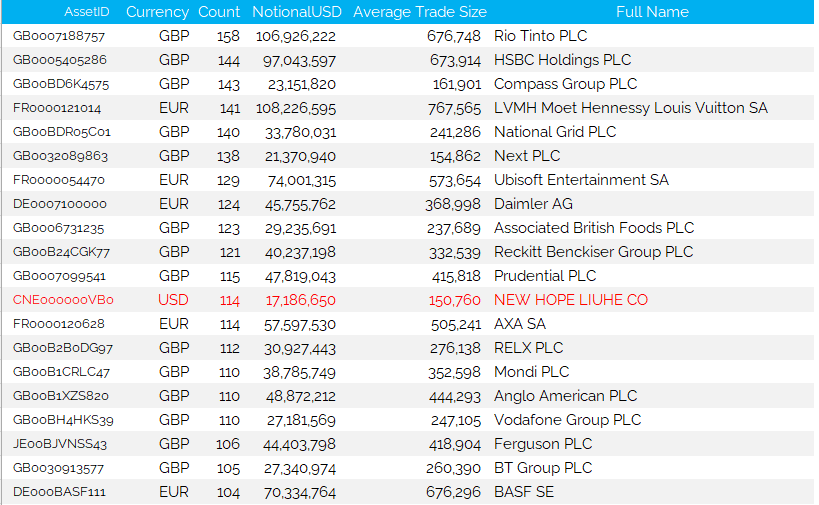819x505 pixels.
Task: Select Associated British Foods PLC
Action: pos(594,228)
